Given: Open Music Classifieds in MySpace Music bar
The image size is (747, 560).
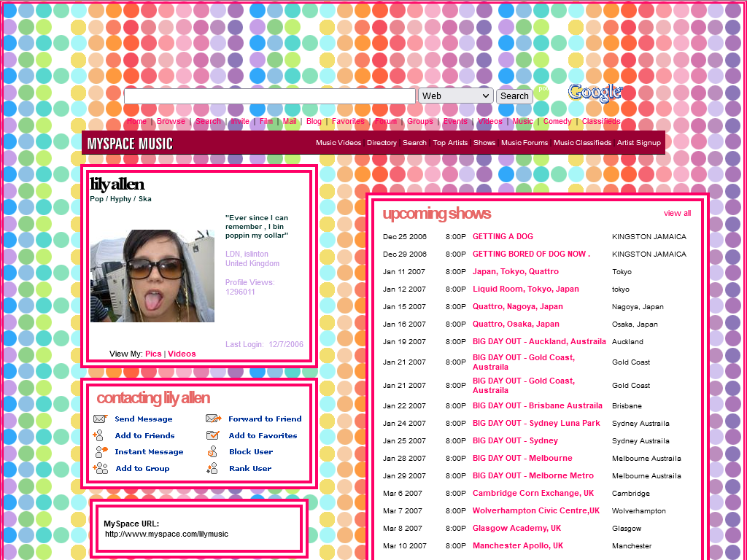Looking at the screenshot, I should point(582,142).
